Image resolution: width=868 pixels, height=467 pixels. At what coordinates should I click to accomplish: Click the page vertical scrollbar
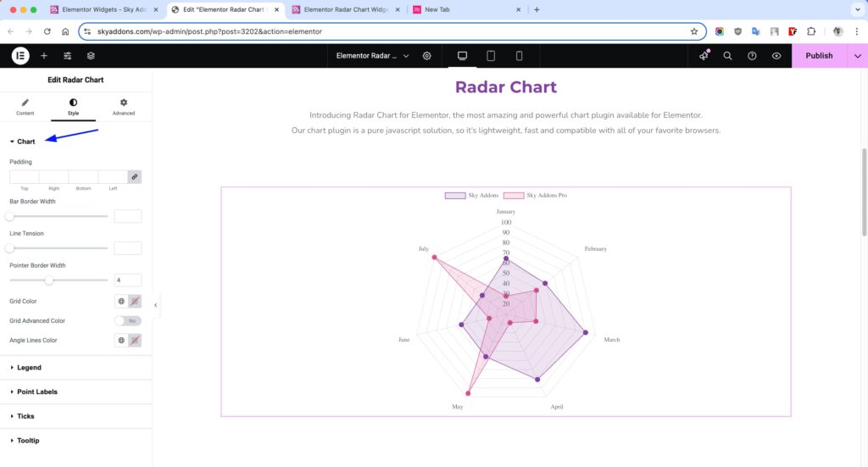tap(864, 192)
